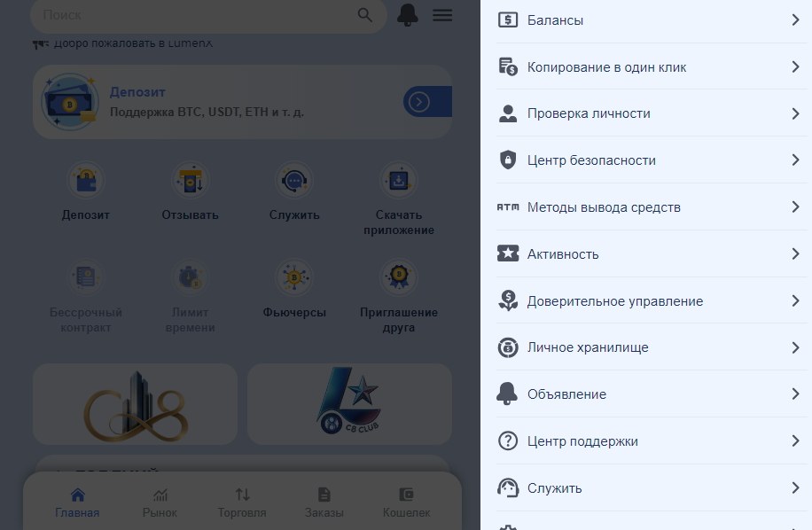Viewport: 812px width, 530px height.
Task: Click the Доверительное управление plant icon
Action: tap(508, 300)
